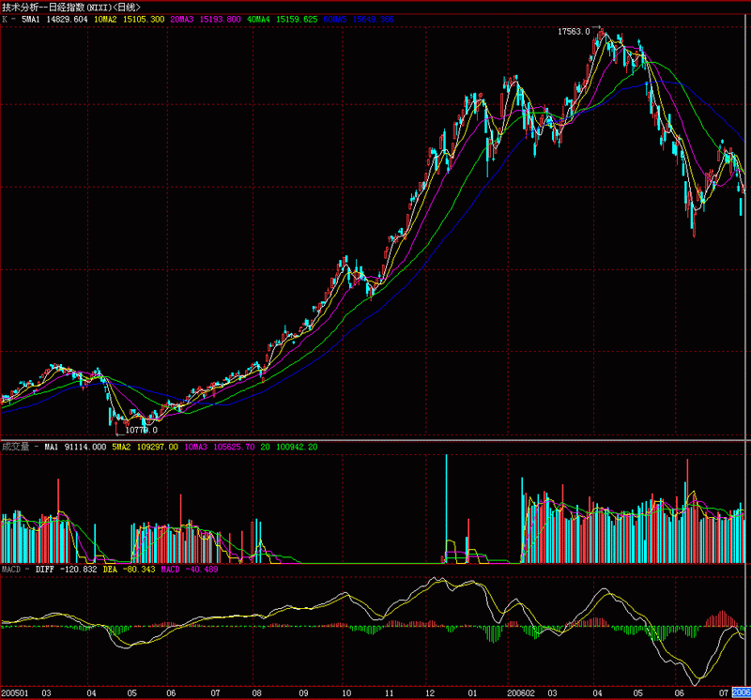Select the blue 60MA5 indicator label
Viewport: 751px width, 700px height.
click(x=361, y=19)
